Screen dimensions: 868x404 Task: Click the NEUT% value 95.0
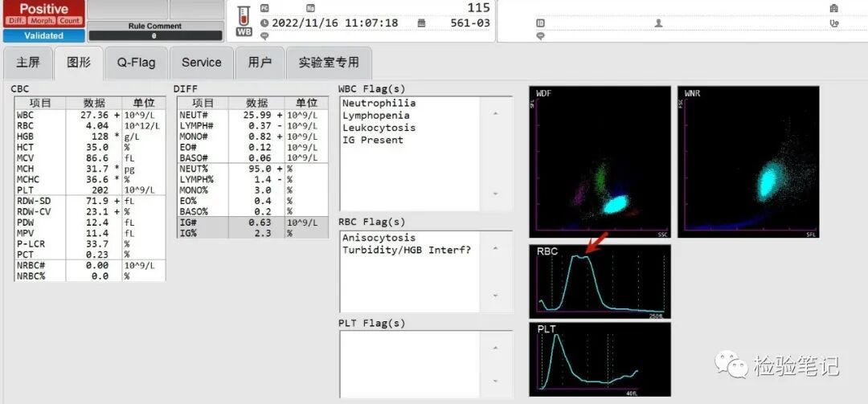pyautogui.click(x=260, y=169)
